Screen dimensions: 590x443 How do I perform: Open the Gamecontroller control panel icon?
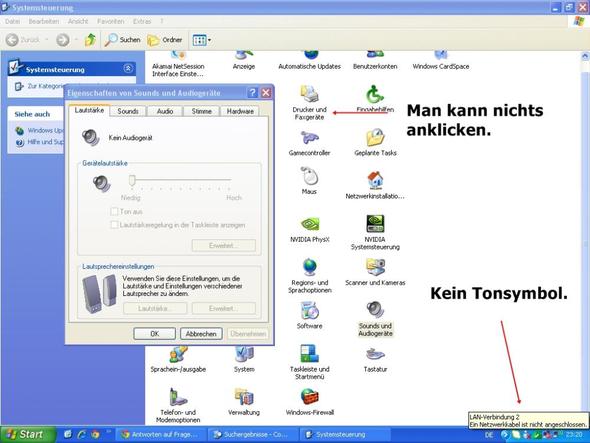pos(309,143)
